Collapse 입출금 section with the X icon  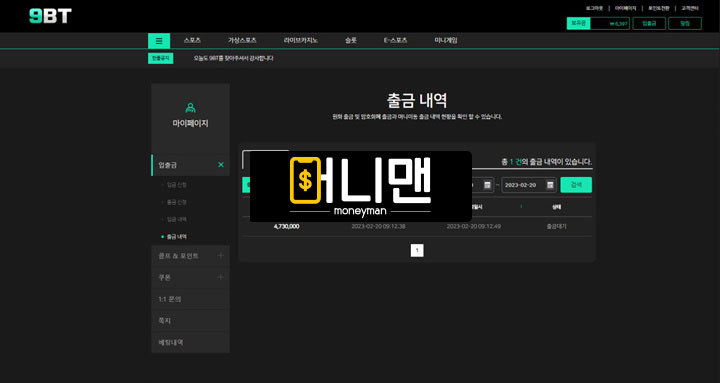point(221,164)
